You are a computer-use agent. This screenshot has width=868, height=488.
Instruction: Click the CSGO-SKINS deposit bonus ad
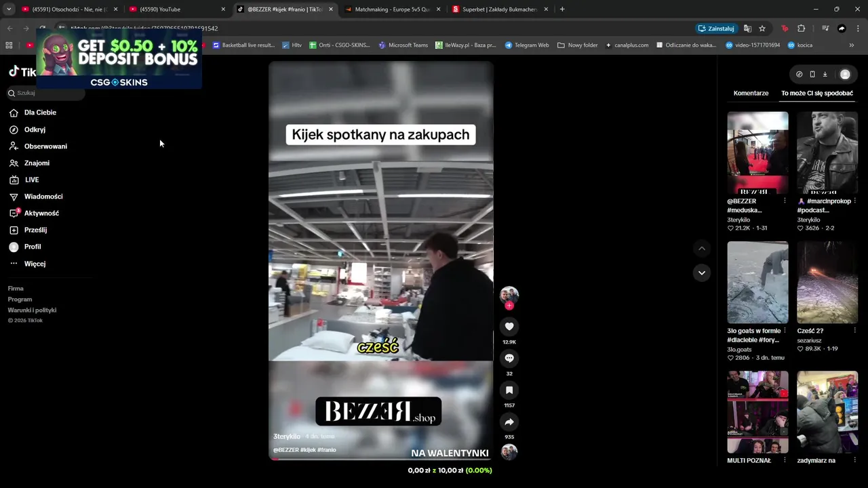coord(119,59)
